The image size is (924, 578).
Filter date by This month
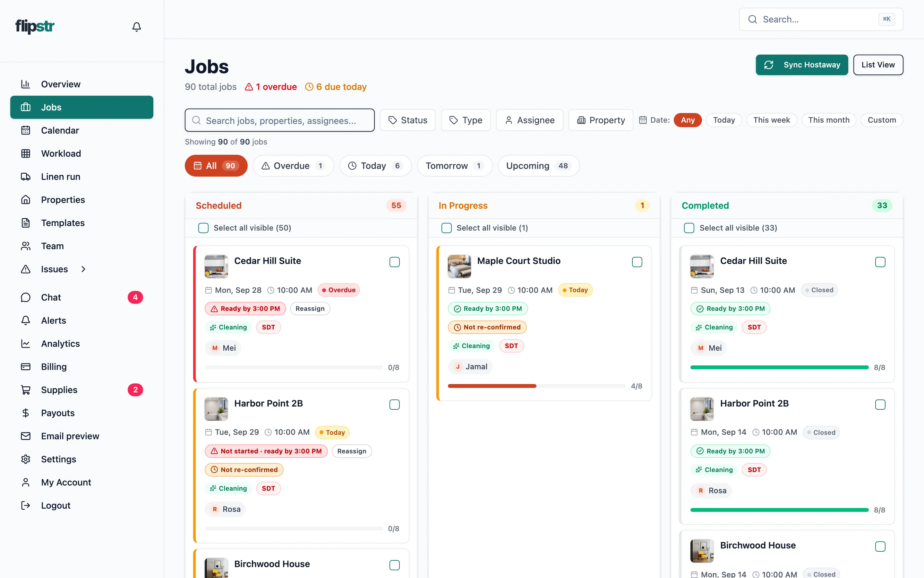click(828, 120)
